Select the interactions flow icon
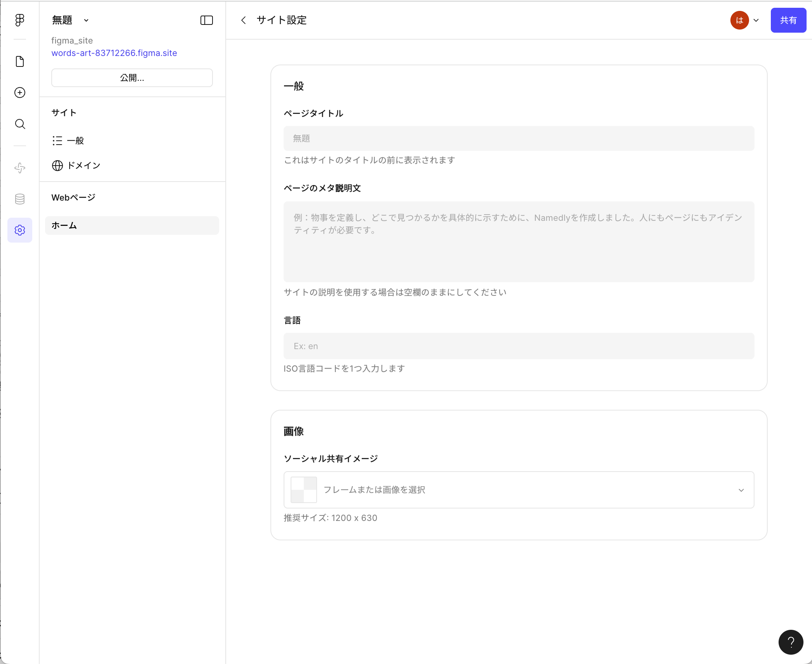 tap(20, 168)
